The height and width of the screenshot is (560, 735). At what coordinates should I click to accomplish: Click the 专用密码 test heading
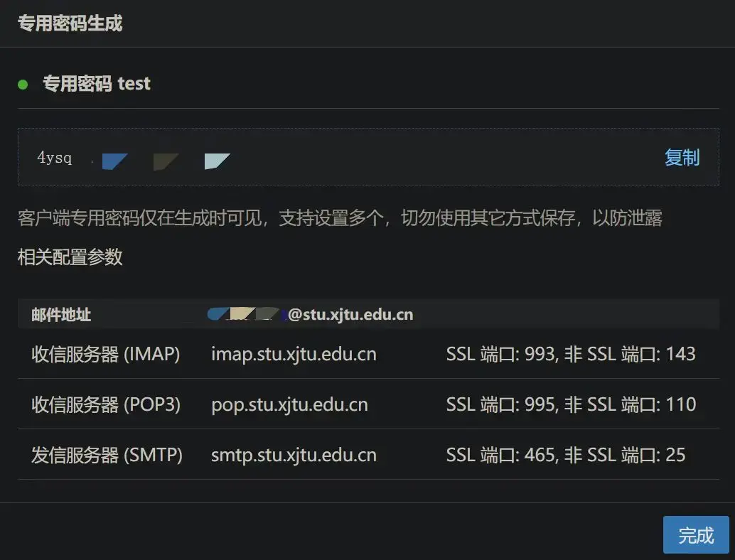point(97,84)
